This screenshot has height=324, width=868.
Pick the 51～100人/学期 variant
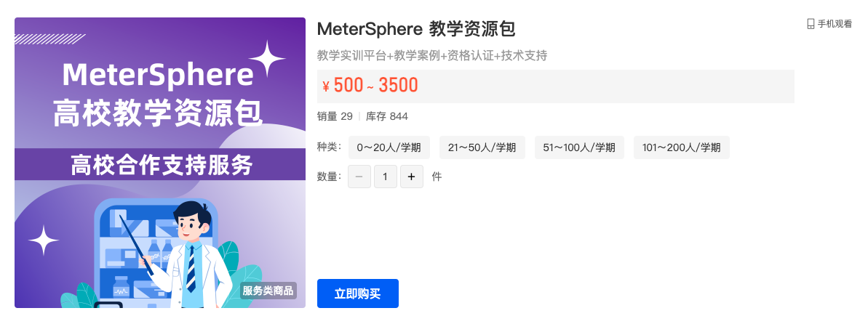point(579,147)
